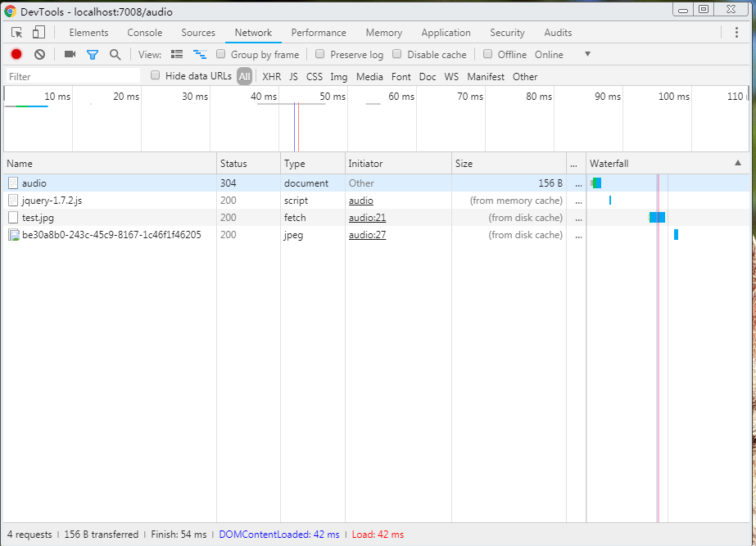Open the Performance tab
The image size is (756, 546).
(x=319, y=32)
